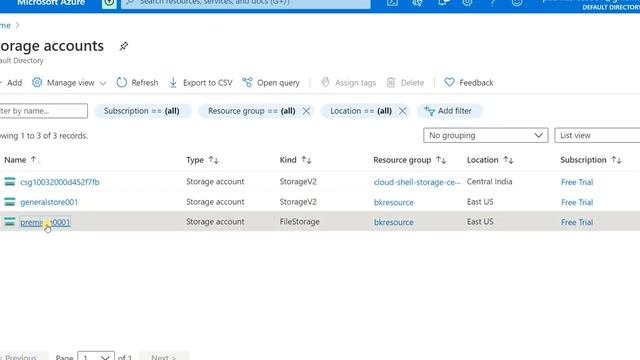Add a new storage account

point(11,83)
